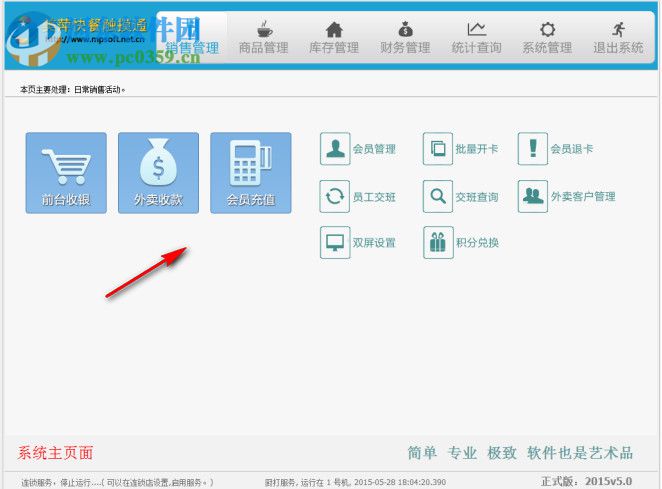Open the 批量开卡 text link
Image resolution: width=662 pixels, height=489 pixels.
pos(477,149)
